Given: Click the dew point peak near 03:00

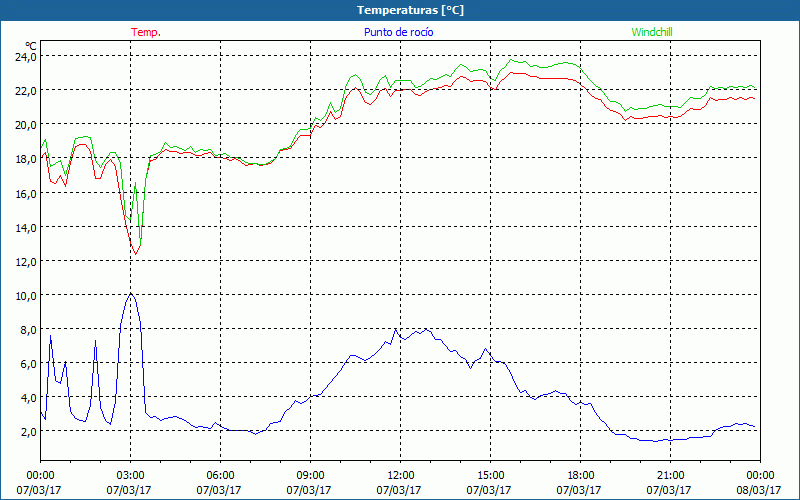Looking at the screenshot, I should tap(131, 293).
